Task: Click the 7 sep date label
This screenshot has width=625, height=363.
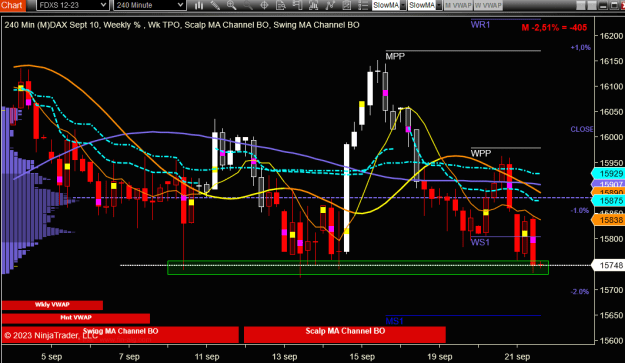Action: click(x=129, y=357)
